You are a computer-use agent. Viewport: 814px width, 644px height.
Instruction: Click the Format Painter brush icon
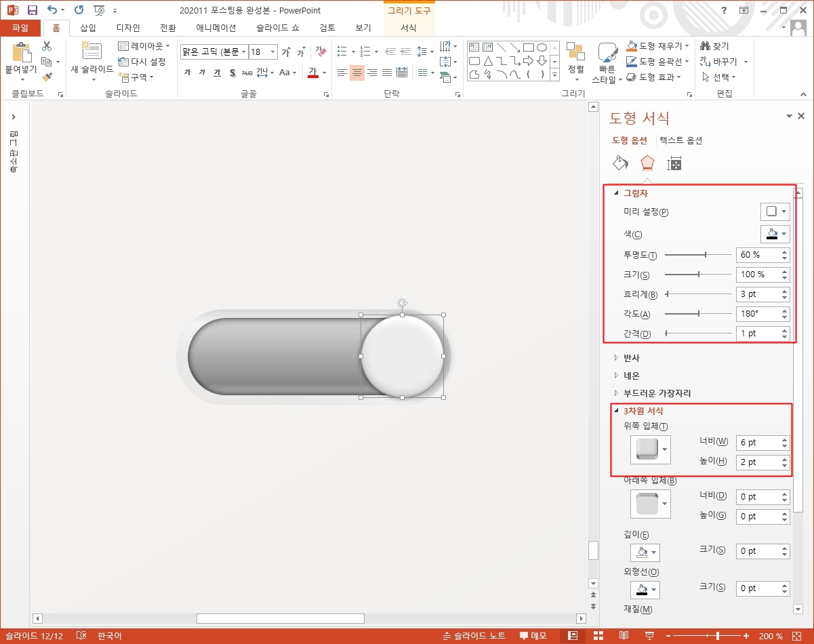pos(47,77)
